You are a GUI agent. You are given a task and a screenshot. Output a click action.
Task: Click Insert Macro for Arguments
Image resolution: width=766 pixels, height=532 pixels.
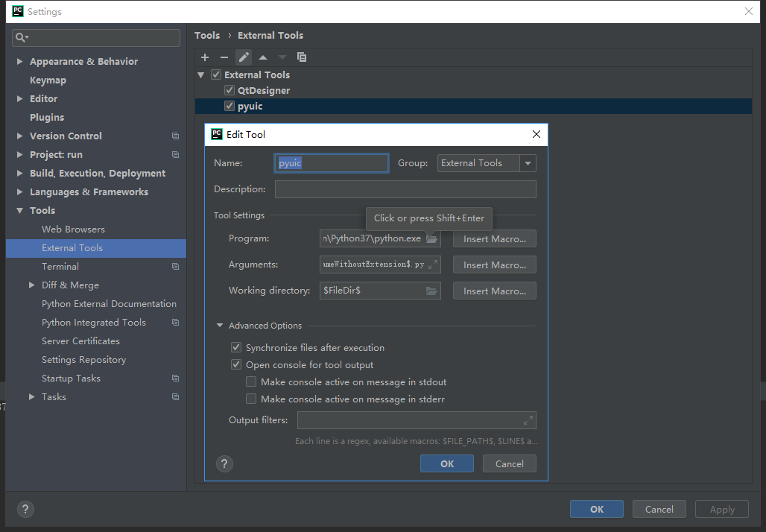(x=494, y=265)
